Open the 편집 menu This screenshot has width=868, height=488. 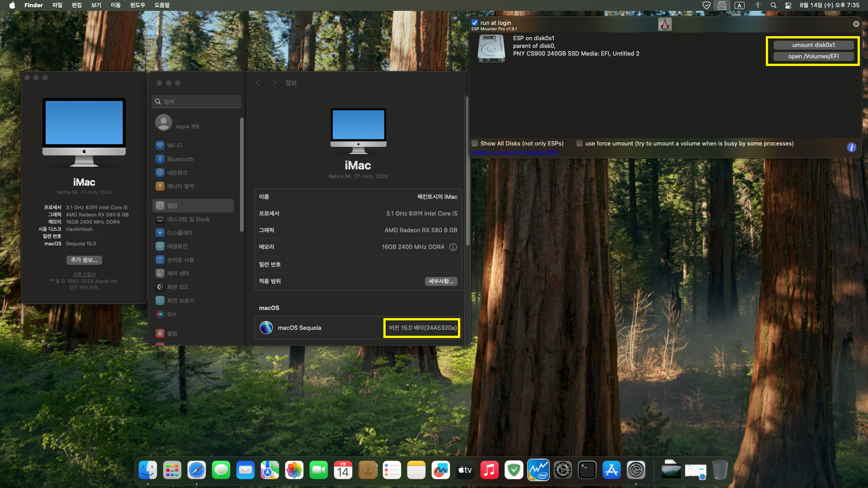point(77,5)
